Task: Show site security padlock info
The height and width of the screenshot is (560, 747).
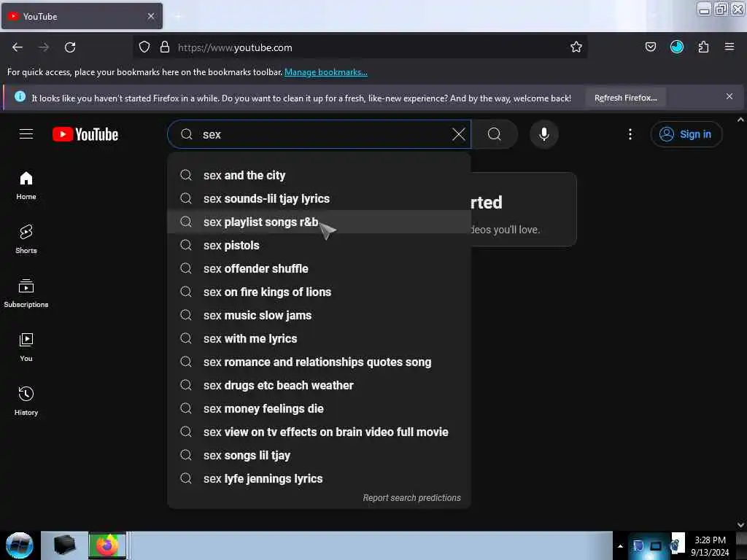Action: pos(165,47)
